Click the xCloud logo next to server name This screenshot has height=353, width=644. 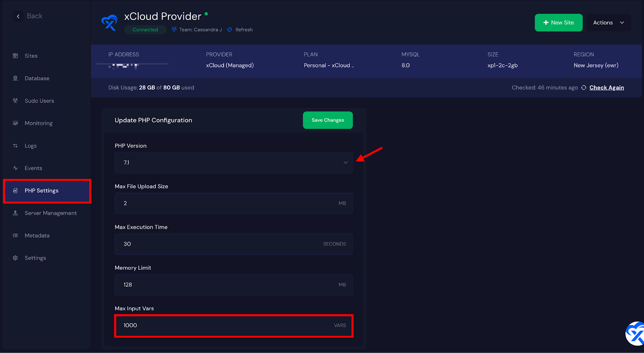tap(109, 23)
